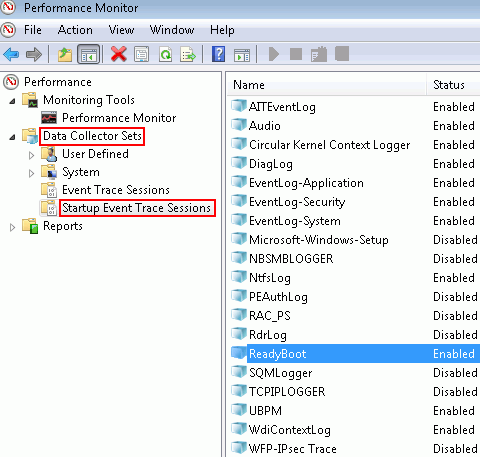Select the Circular Kernel Context Logger entry
This screenshot has height=457, width=480.
[329, 145]
